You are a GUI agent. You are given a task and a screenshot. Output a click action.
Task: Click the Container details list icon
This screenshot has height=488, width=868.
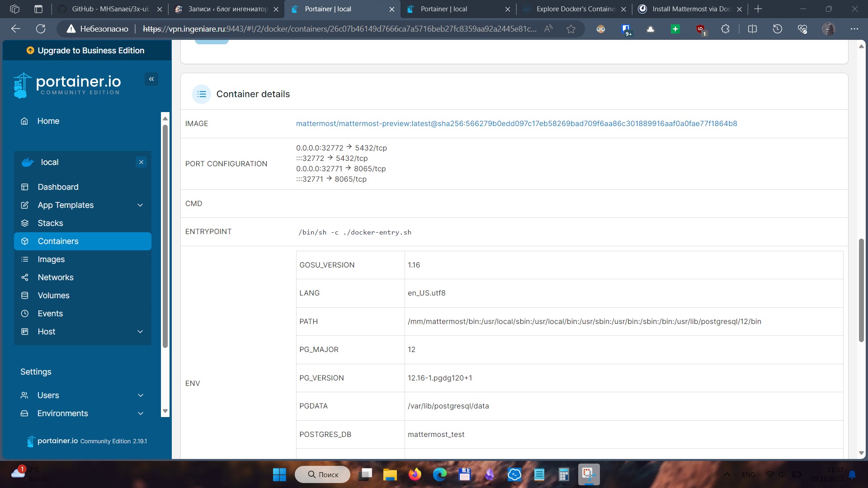click(202, 94)
